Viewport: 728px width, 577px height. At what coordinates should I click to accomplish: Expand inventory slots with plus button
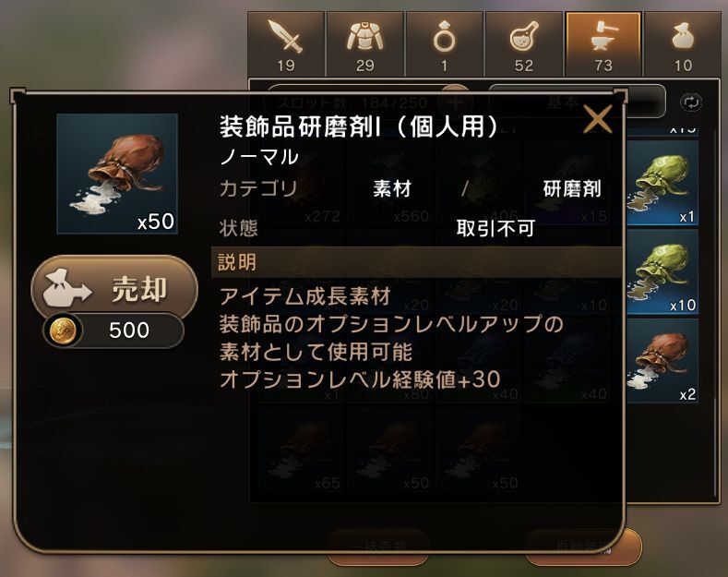tap(456, 102)
